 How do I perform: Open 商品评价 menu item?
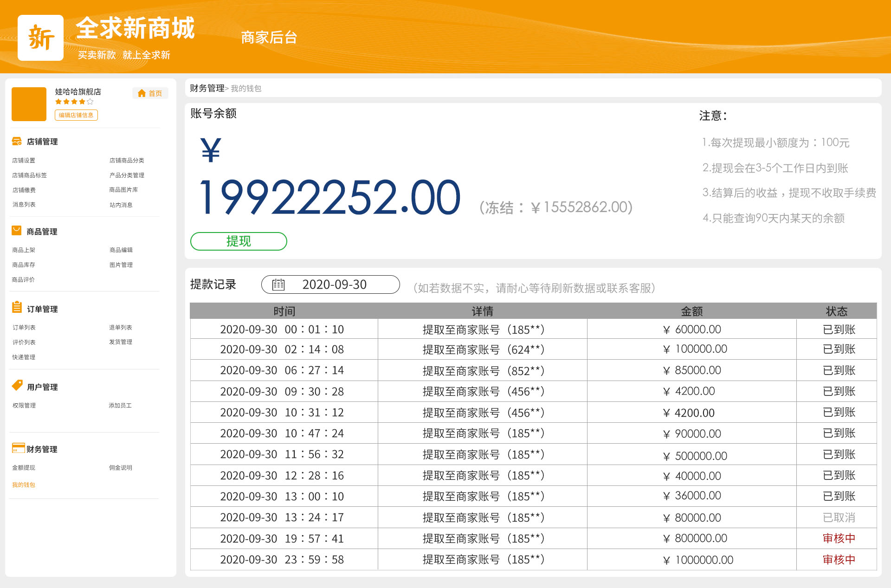pyautogui.click(x=23, y=280)
